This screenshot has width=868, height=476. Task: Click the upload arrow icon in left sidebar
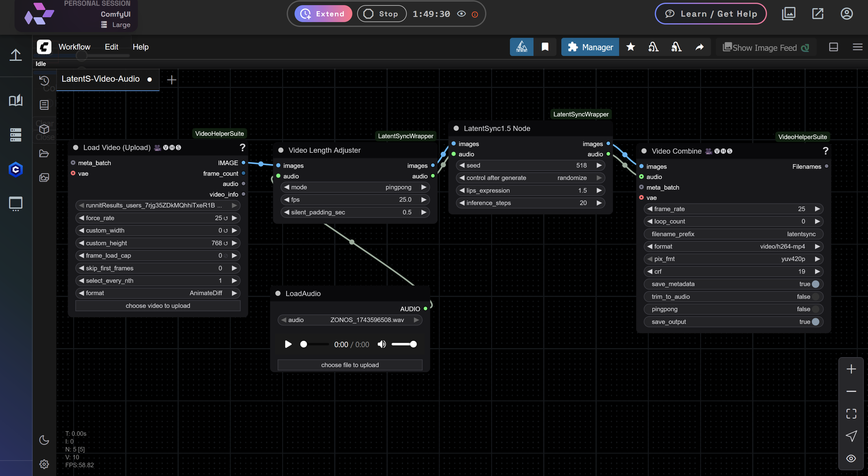point(15,54)
